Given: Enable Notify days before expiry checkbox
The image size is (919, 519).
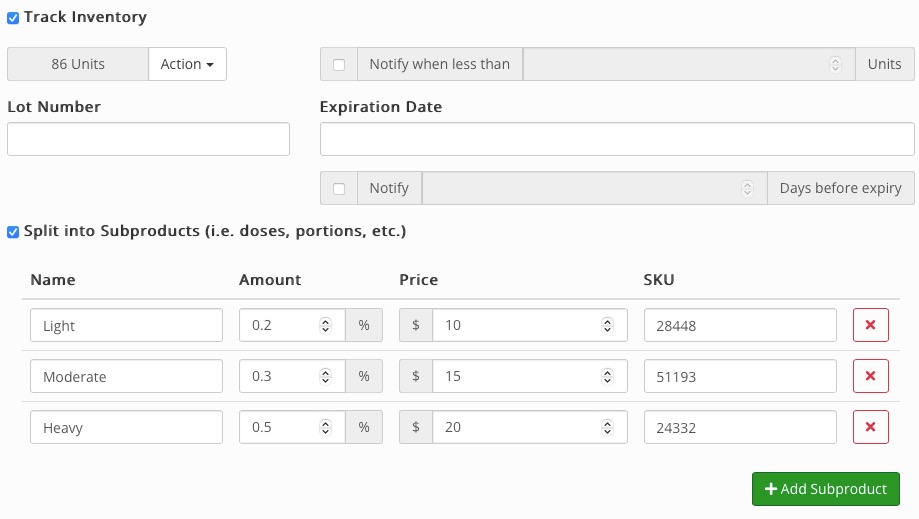Looking at the screenshot, I should pyautogui.click(x=339, y=189).
